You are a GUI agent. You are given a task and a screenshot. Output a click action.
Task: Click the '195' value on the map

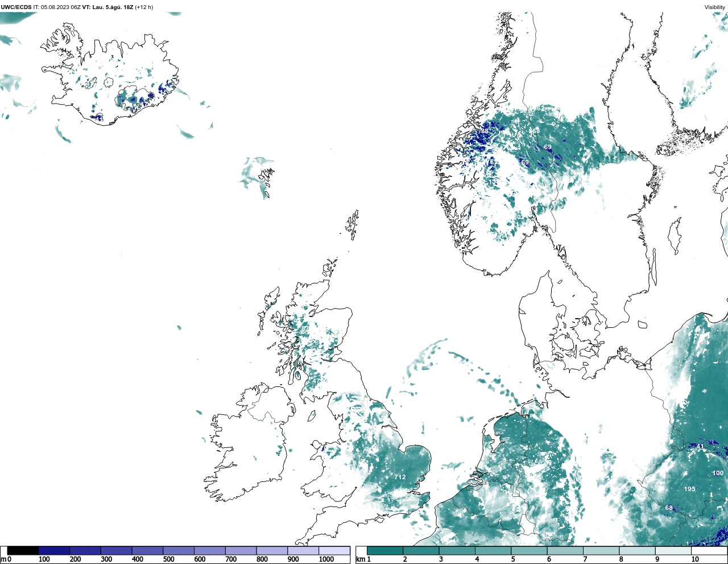click(689, 489)
